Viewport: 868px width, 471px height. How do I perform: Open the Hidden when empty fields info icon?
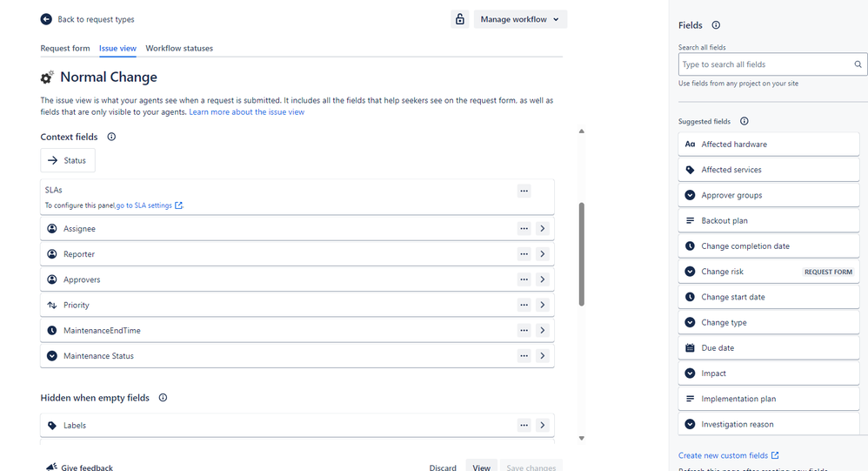[x=163, y=398]
